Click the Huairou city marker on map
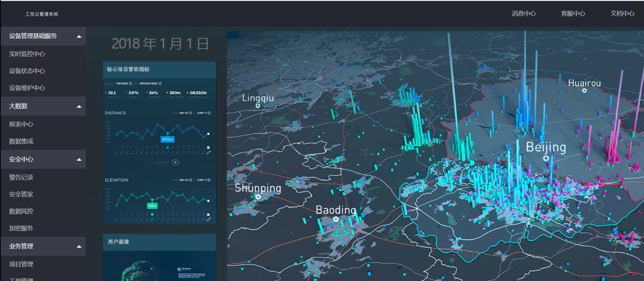 click(x=584, y=90)
